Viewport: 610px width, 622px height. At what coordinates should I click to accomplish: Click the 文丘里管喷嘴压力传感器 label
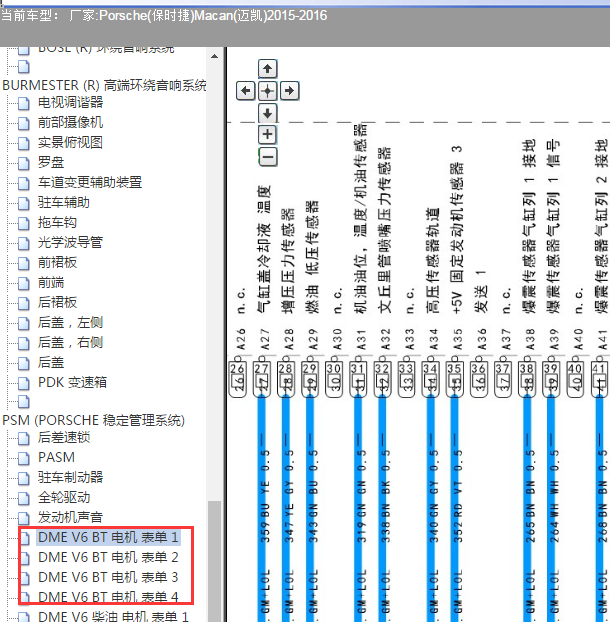[x=385, y=230]
